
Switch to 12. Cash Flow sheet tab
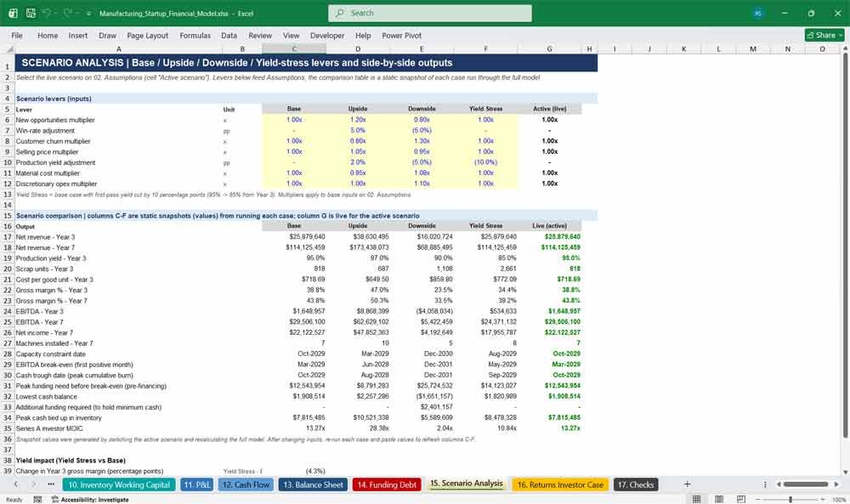tap(246, 485)
